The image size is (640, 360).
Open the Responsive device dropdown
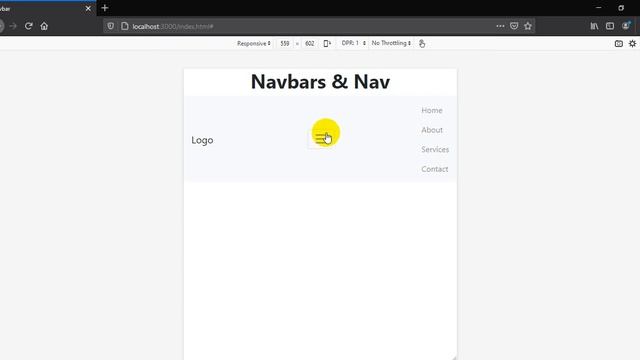(x=253, y=43)
